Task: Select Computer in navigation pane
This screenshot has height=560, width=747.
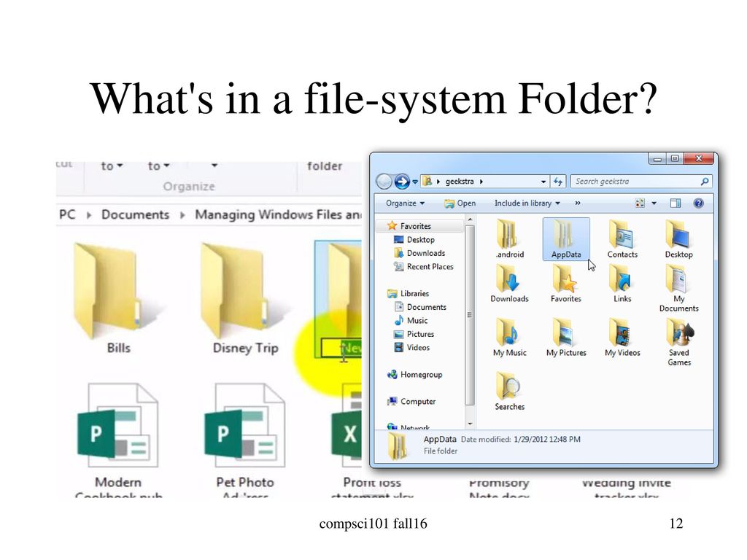Action: (x=418, y=402)
